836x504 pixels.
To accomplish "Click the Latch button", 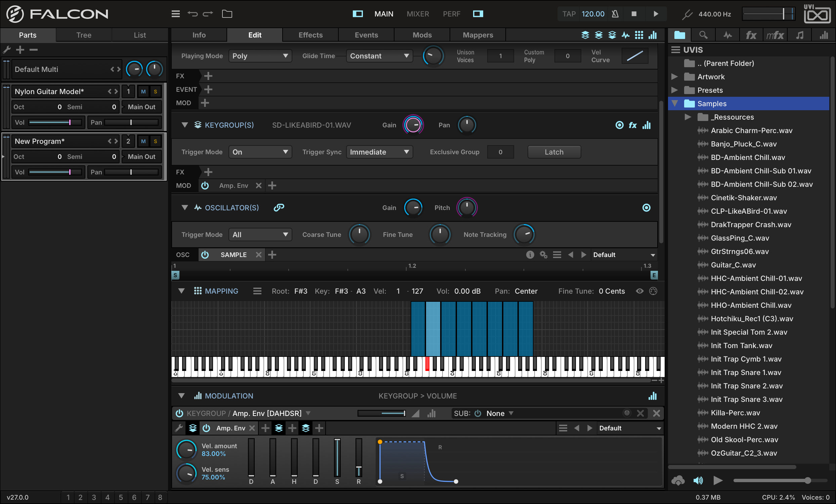I will 554,152.
